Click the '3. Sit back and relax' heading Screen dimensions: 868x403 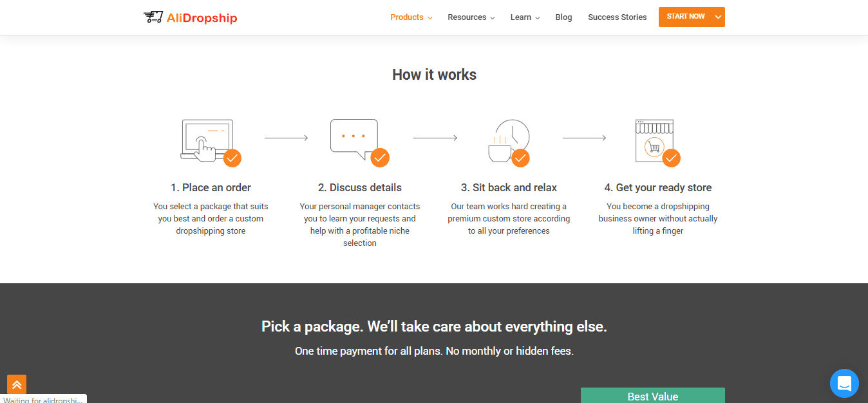pyautogui.click(x=509, y=187)
